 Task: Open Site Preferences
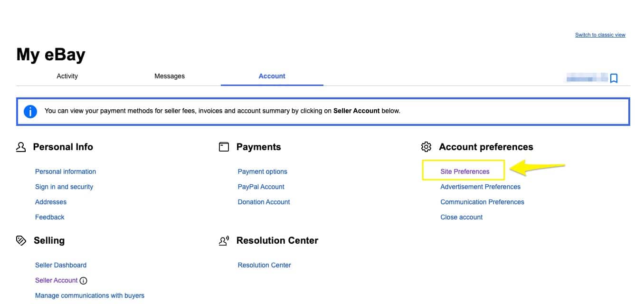tap(465, 171)
